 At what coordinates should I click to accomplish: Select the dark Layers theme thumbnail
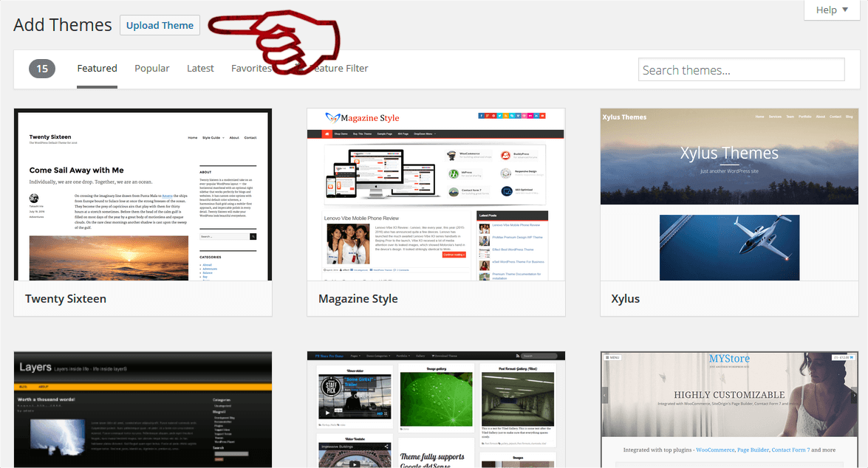(143, 410)
